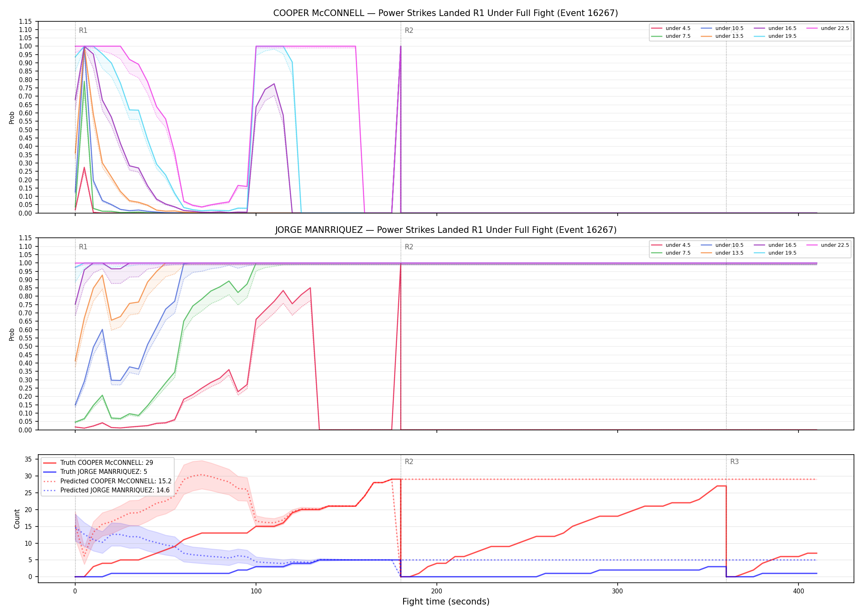Click the R3 round marker in Count chart
This screenshot has width=863, height=616.
[734, 462]
